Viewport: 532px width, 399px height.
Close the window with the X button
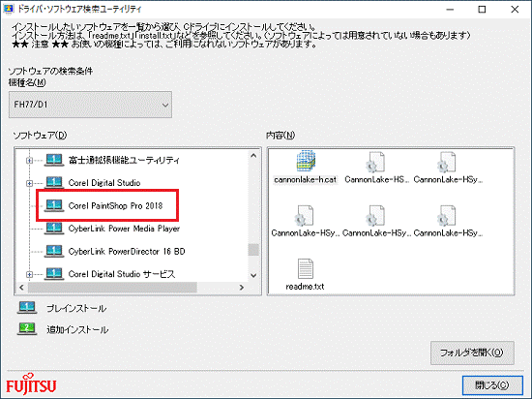[x=515, y=9]
